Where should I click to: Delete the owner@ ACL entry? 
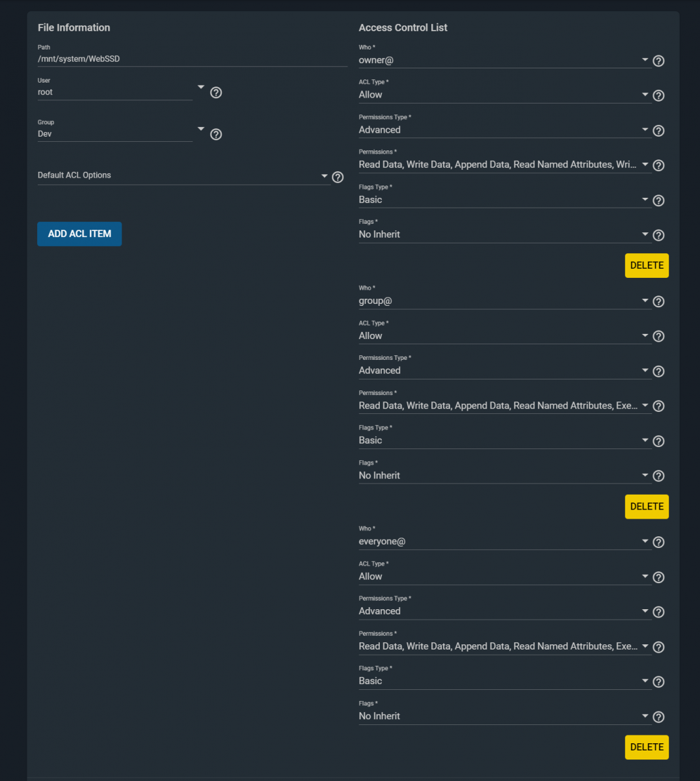coord(647,266)
